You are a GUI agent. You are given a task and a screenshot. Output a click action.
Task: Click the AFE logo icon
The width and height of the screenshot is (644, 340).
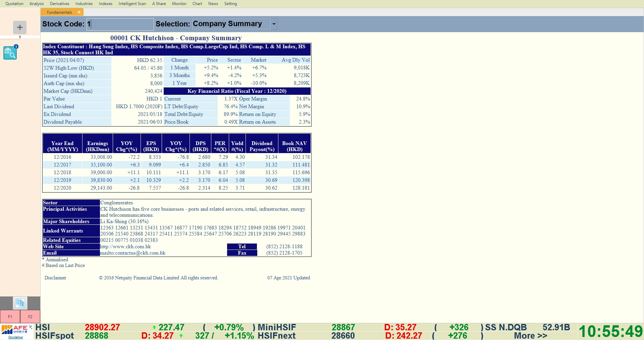click(17, 330)
